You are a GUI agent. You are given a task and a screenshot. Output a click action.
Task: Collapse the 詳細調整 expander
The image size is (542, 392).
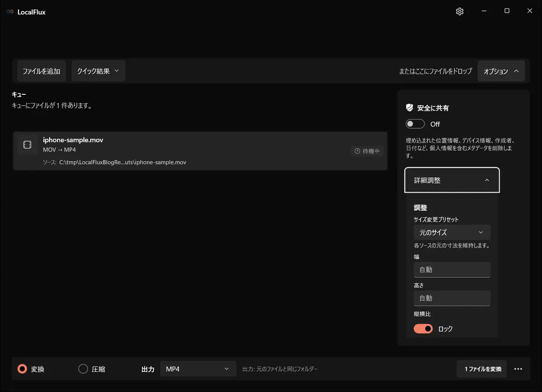(452, 180)
